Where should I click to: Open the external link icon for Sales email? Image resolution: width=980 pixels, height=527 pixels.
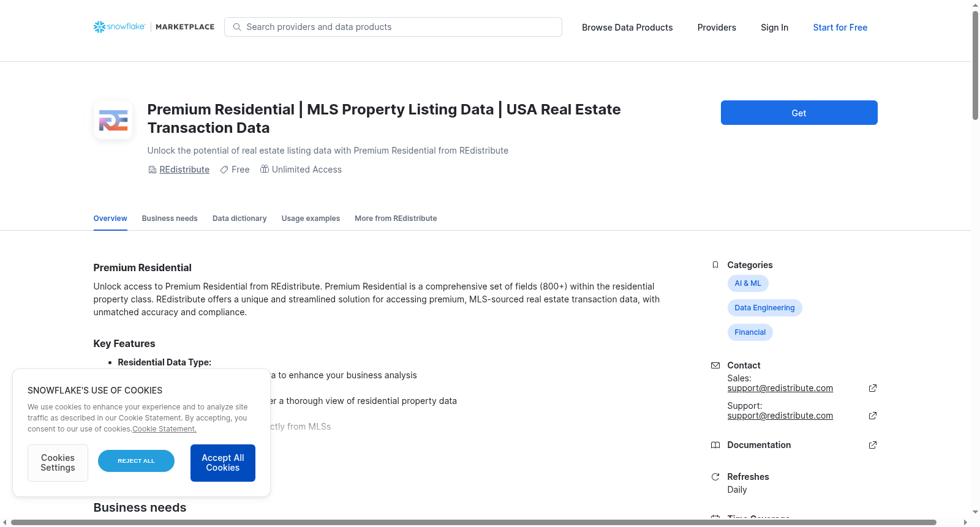873,388
